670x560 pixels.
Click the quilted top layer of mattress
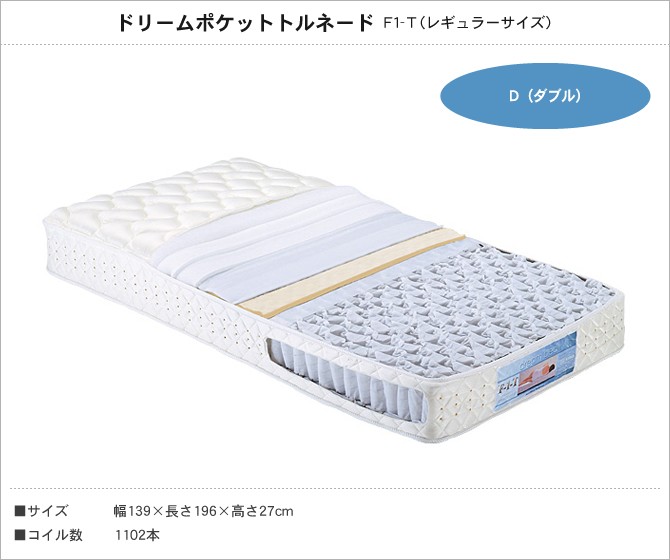188,201
